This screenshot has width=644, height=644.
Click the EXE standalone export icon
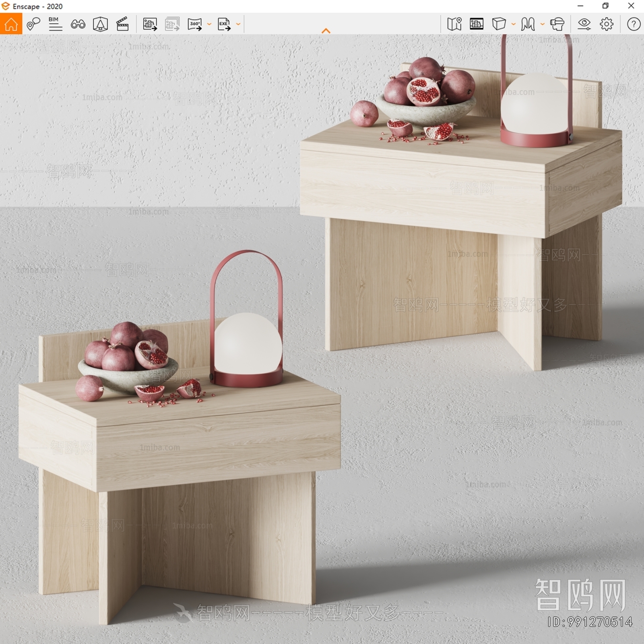[x=224, y=24]
